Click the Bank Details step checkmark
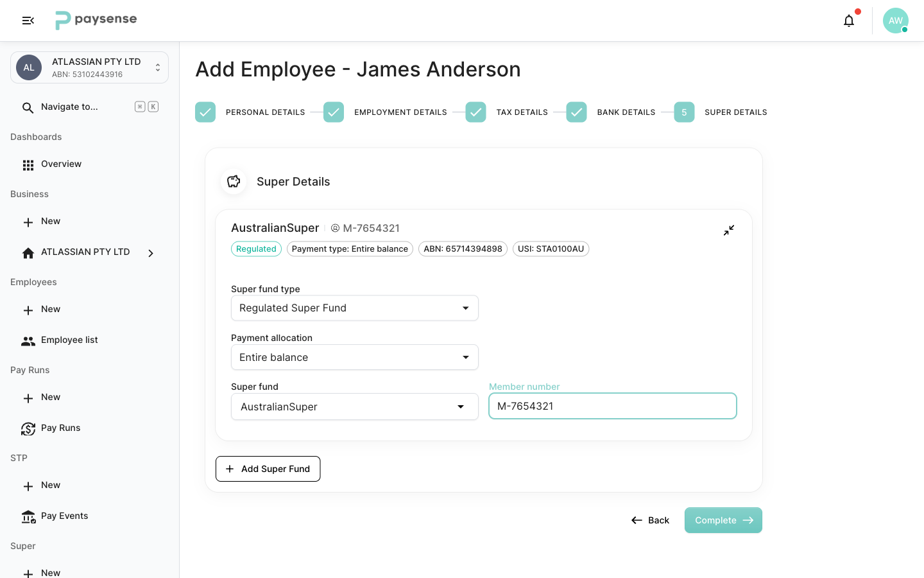The height and width of the screenshot is (578, 924). point(576,112)
